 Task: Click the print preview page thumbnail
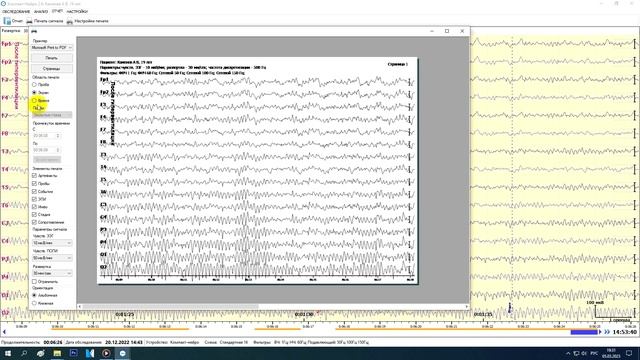point(258,171)
